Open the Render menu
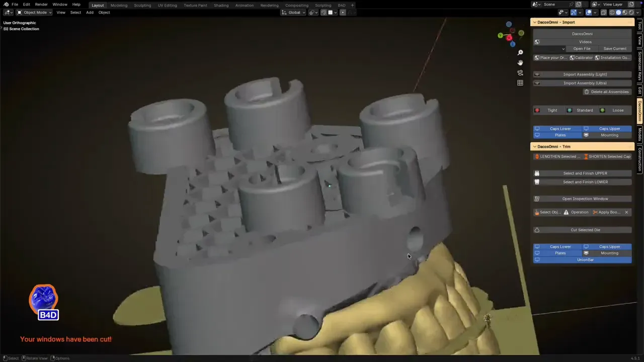This screenshot has width=644, height=362. (x=41, y=5)
